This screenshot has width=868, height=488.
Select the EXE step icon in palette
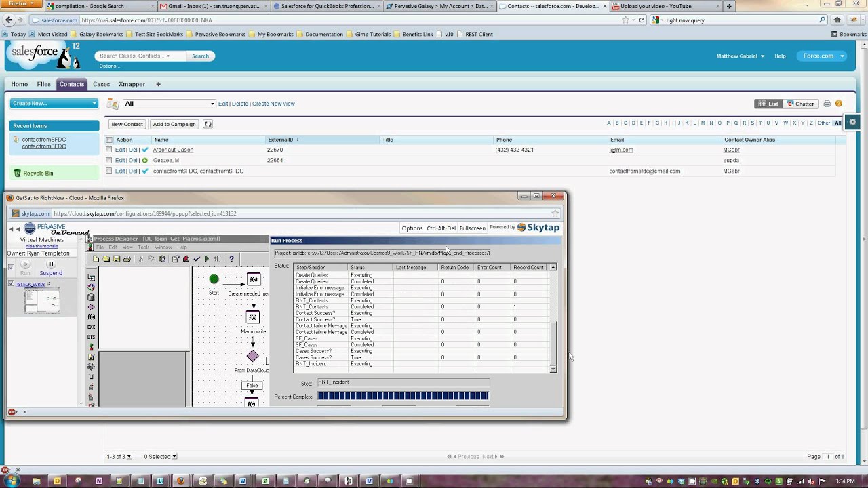click(92, 327)
